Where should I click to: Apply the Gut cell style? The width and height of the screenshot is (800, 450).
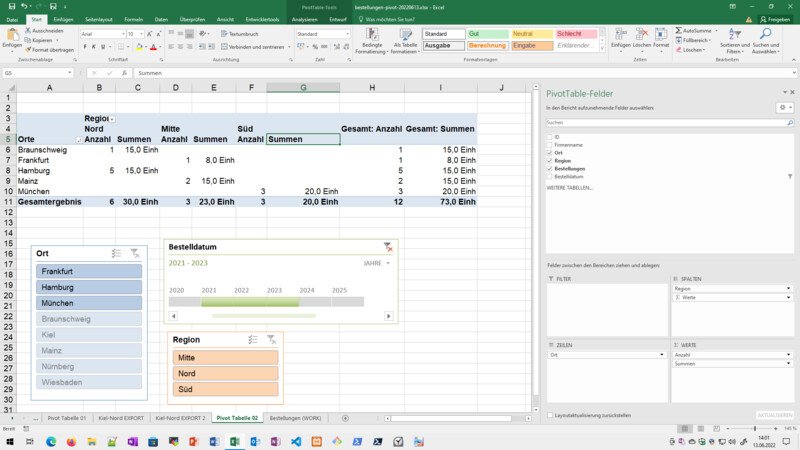pos(488,34)
